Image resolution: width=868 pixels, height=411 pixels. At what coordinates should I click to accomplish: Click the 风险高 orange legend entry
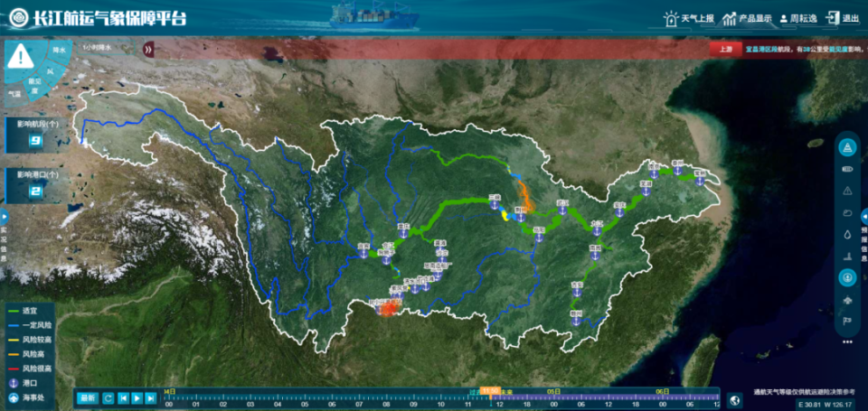(26, 353)
